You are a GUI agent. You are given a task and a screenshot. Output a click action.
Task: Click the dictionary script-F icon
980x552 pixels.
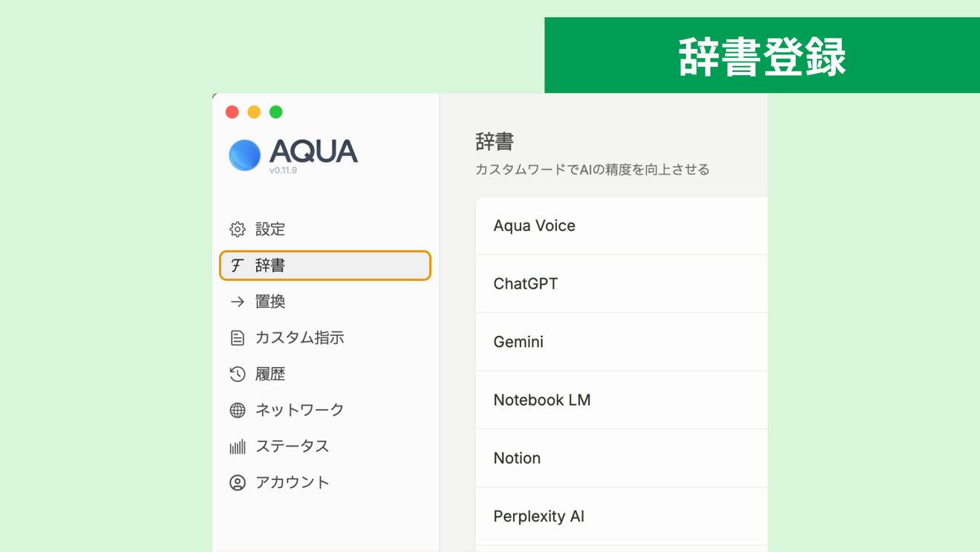(x=238, y=265)
